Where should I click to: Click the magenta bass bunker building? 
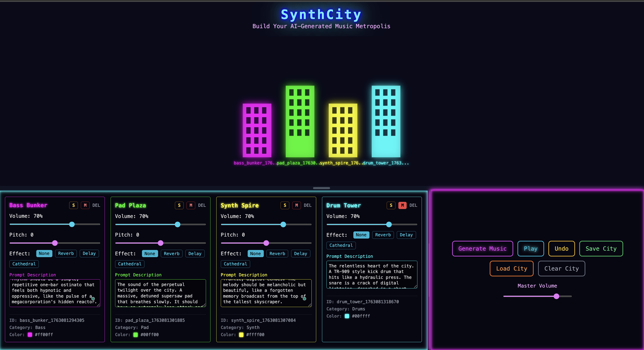[x=257, y=130]
